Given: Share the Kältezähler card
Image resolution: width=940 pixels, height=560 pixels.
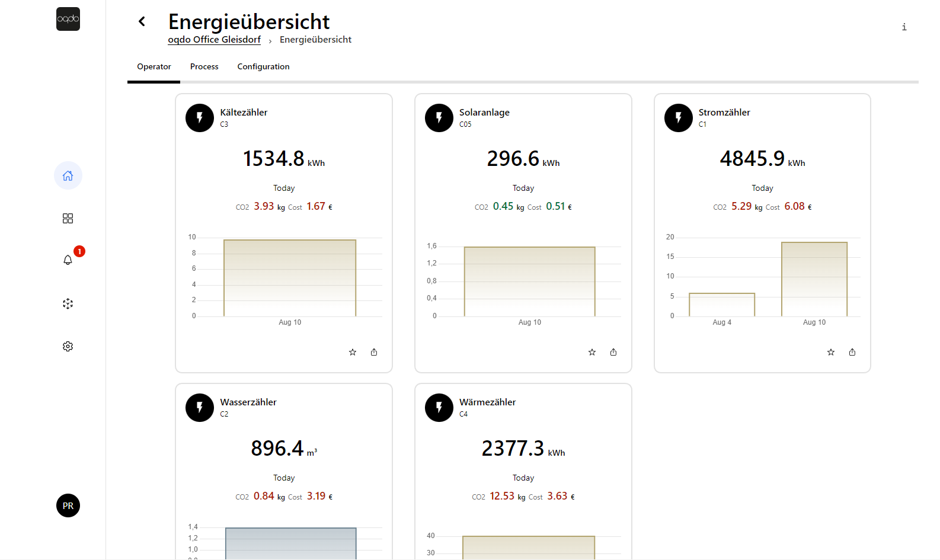Looking at the screenshot, I should pyautogui.click(x=374, y=352).
